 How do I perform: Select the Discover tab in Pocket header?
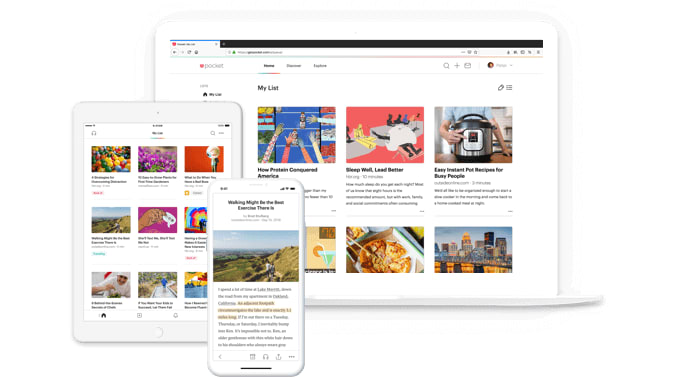pos(294,66)
